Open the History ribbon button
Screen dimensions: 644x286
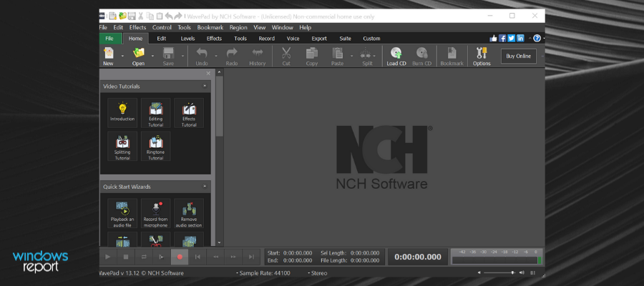[x=258, y=56]
